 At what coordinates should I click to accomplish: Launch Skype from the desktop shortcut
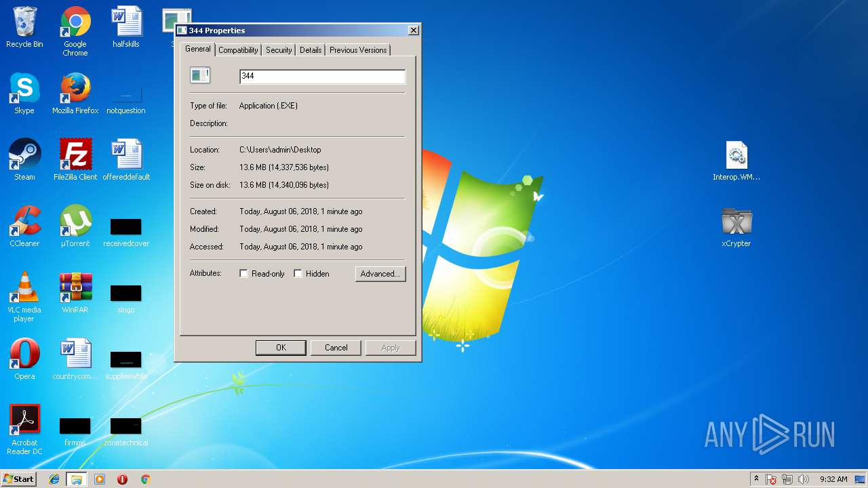[24, 94]
